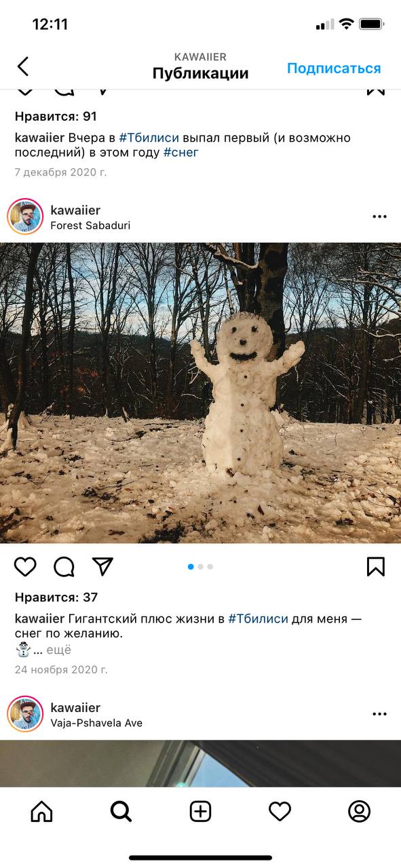Select the second carousel page dot

tap(200, 566)
